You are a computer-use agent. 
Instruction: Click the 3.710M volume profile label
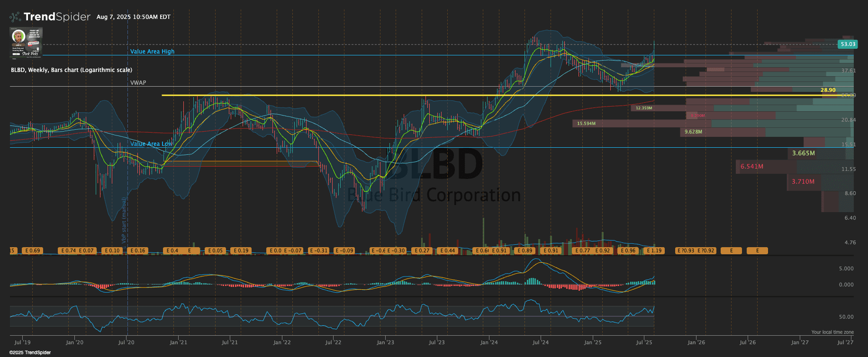804,182
